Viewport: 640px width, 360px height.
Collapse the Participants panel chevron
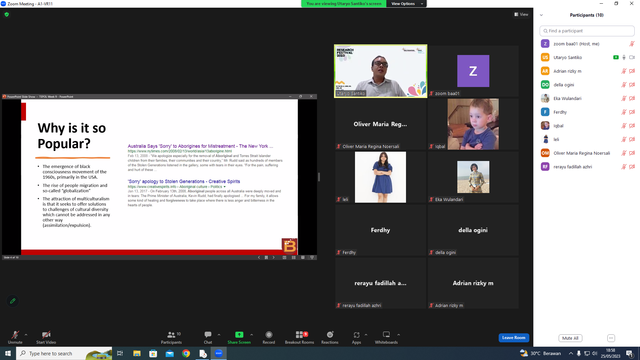541,15
